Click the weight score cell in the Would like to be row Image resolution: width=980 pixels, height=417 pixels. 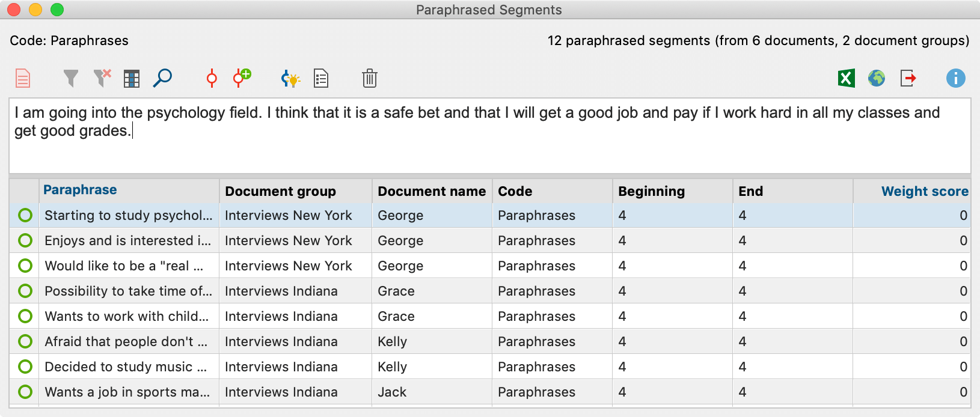[912, 266]
